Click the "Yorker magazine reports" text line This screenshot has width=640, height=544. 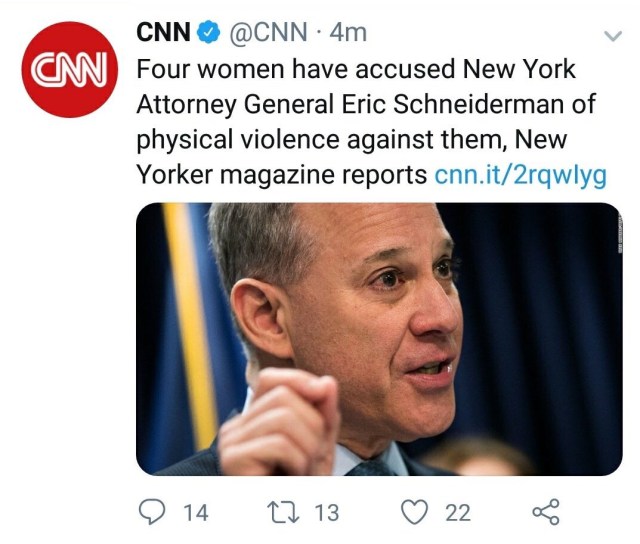point(281,175)
